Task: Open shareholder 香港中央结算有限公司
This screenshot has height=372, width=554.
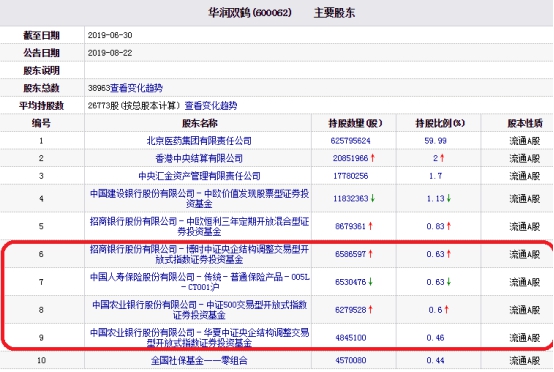Action: click(x=199, y=158)
